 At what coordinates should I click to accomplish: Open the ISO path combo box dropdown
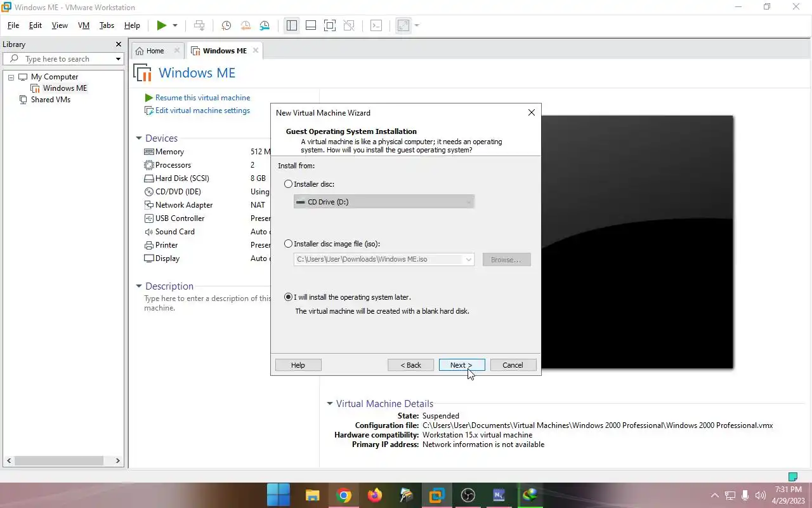tap(469, 259)
